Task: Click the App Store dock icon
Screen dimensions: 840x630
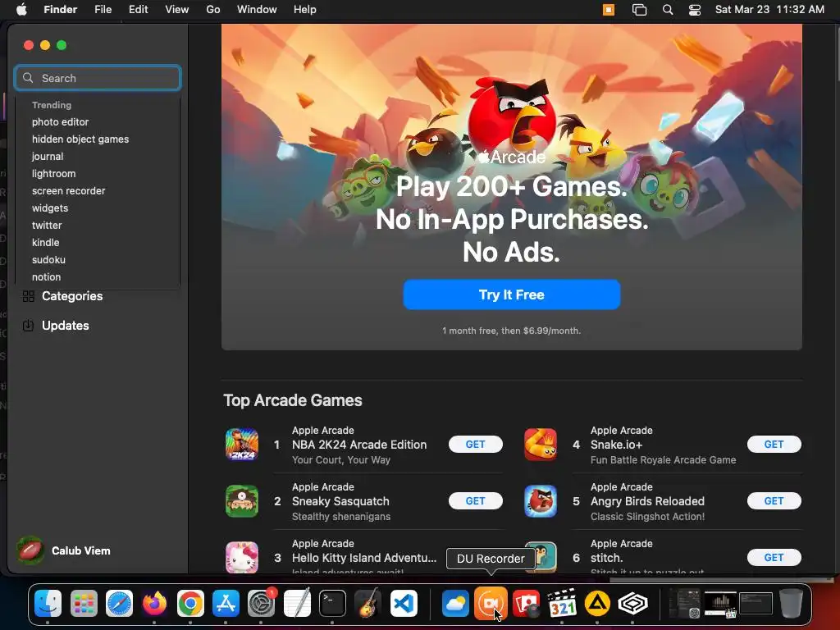Action: coord(226,604)
